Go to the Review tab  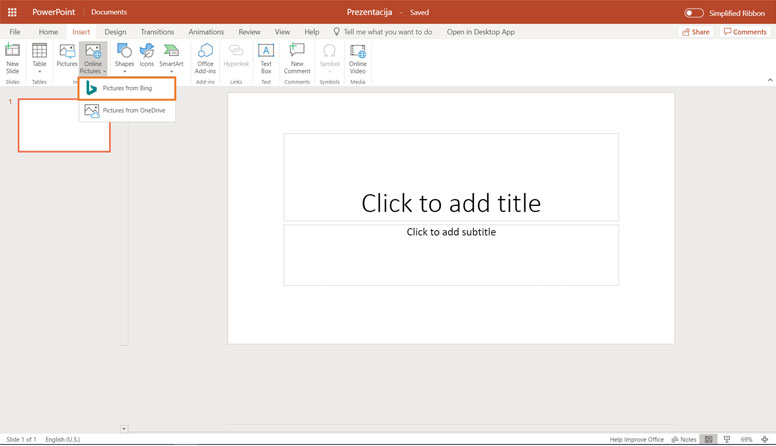click(249, 32)
